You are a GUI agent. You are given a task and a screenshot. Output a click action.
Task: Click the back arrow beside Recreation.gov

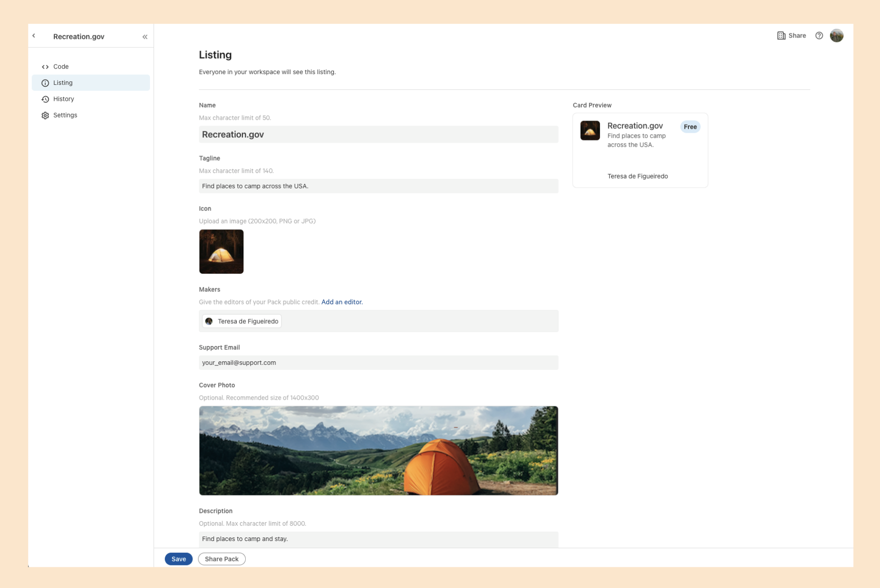click(x=34, y=36)
